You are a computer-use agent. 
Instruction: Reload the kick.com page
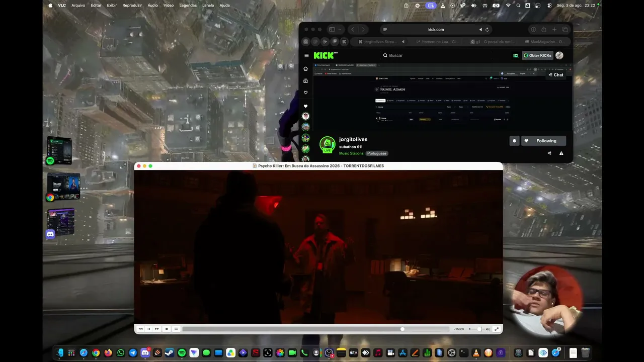487,30
